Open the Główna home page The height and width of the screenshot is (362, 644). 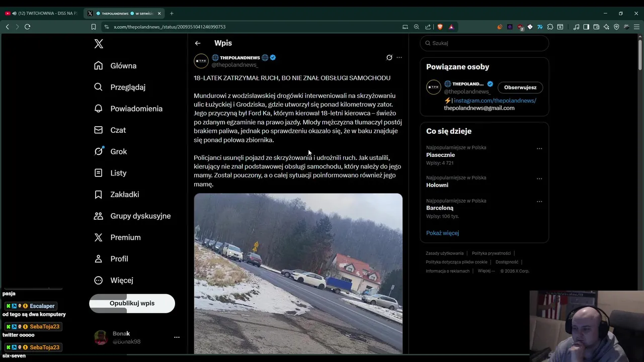point(115,66)
